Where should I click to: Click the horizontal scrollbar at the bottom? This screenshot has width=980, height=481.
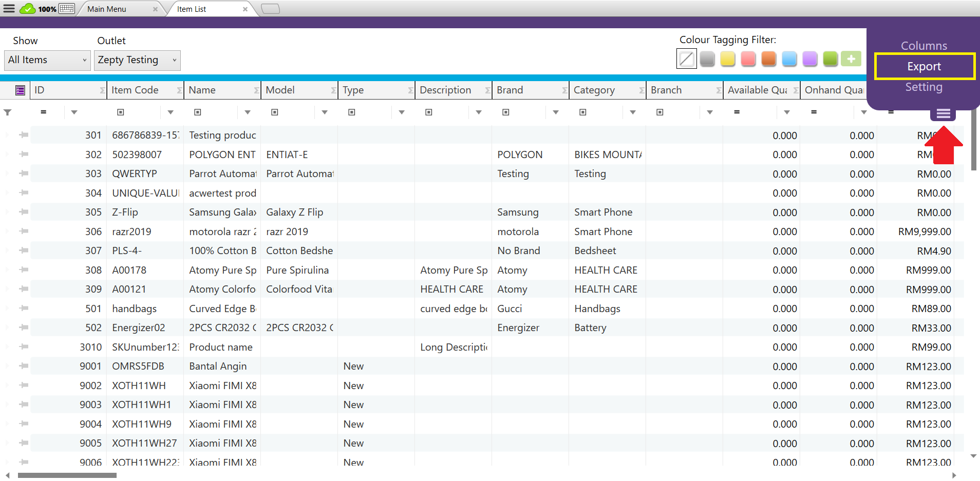(67, 475)
